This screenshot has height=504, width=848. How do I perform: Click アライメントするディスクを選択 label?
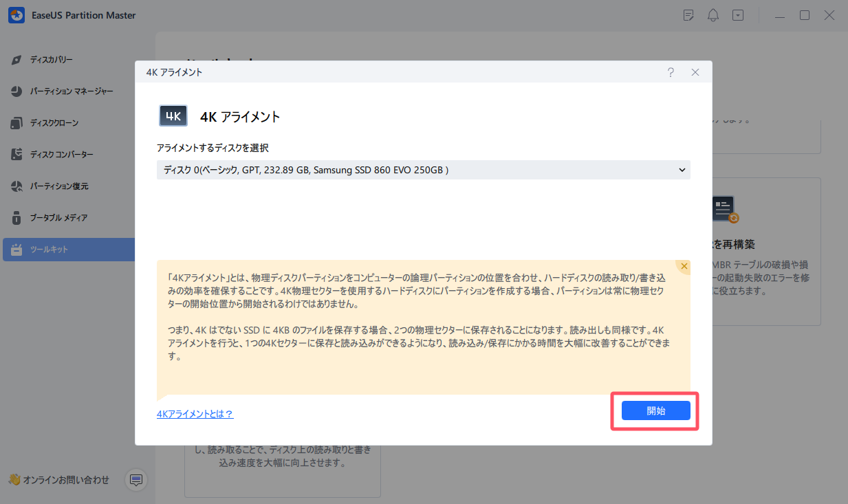(x=213, y=148)
